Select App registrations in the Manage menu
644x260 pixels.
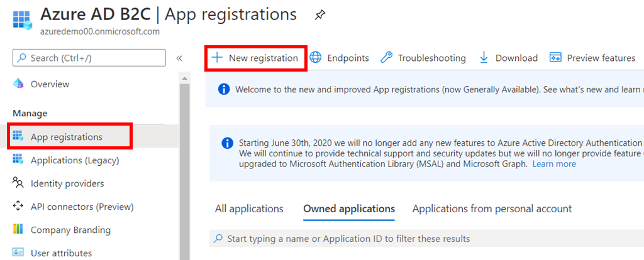point(66,137)
